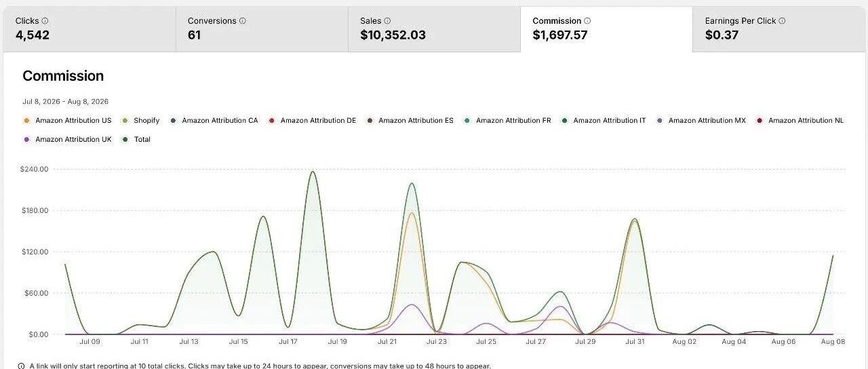Toggle Amazon Attribution MX legend item
868x369 pixels.
[701, 121]
